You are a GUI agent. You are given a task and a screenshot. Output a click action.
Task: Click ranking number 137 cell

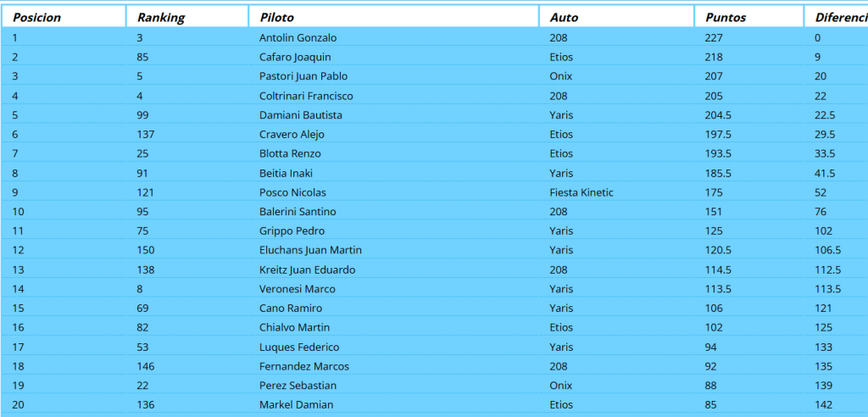click(x=146, y=134)
